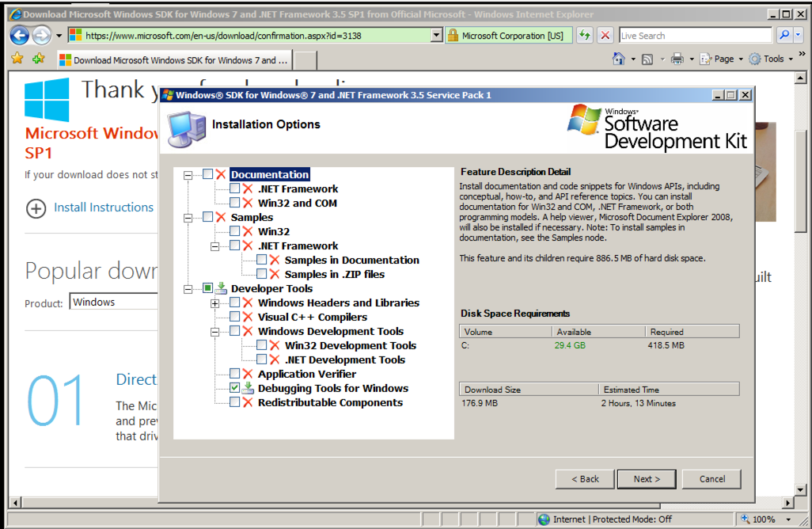Viewport: 812px width, 529px height.
Task: Open the Tools menu
Action: [x=772, y=59]
